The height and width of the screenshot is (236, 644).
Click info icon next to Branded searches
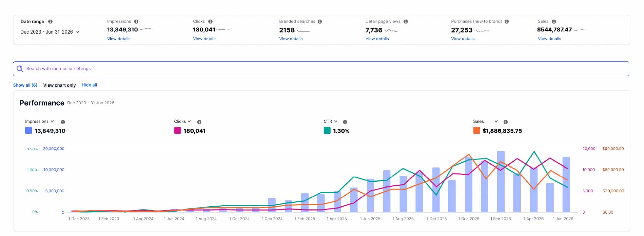coord(320,22)
